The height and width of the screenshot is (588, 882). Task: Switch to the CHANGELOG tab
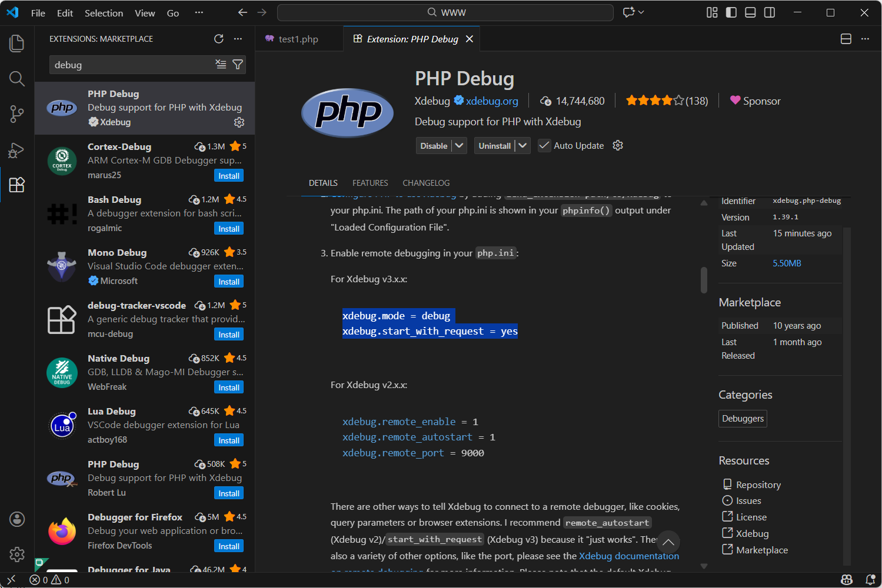[426, 183]
